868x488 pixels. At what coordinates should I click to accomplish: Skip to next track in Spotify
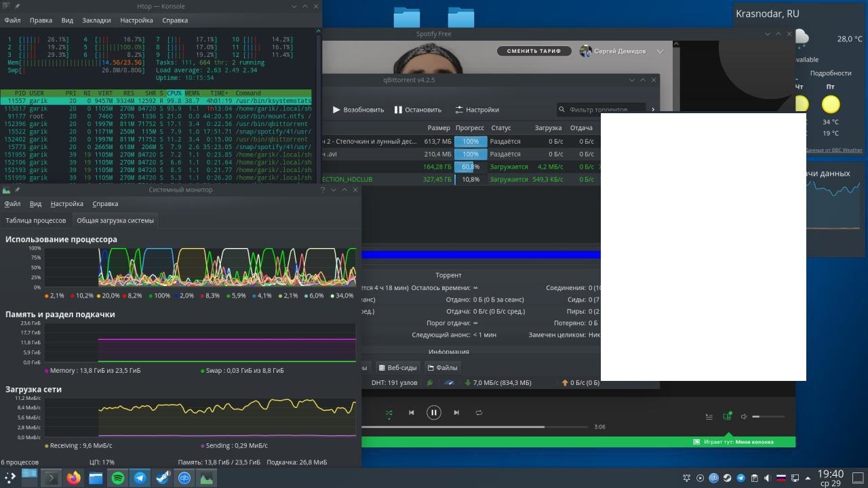pyautogui.click(x=456, y=412)
